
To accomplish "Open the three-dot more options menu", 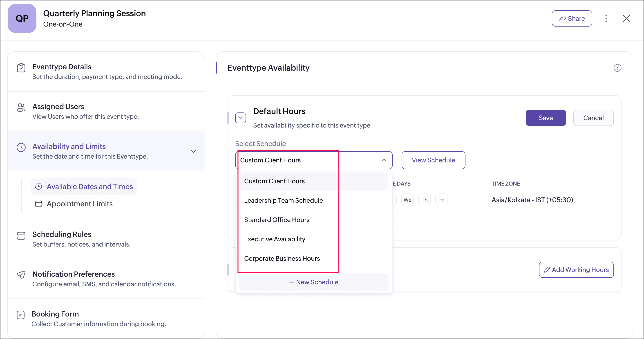I will (606, 18).
